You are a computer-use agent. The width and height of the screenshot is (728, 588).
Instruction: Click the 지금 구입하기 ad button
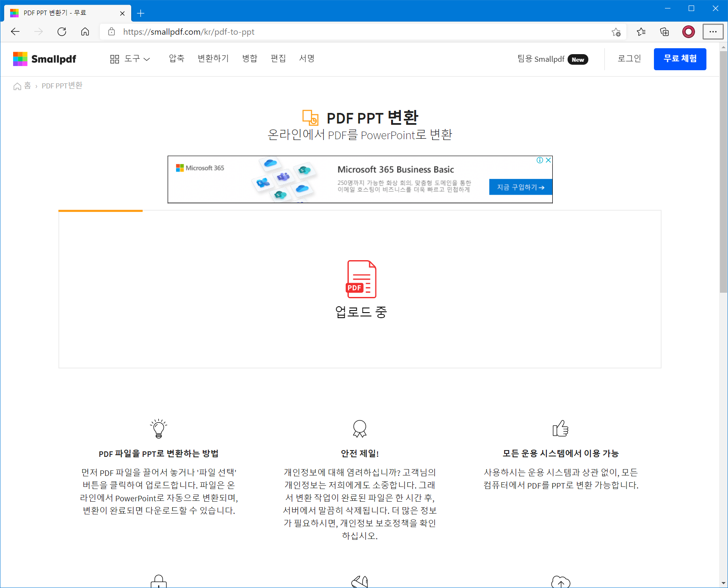pos(521,187)
